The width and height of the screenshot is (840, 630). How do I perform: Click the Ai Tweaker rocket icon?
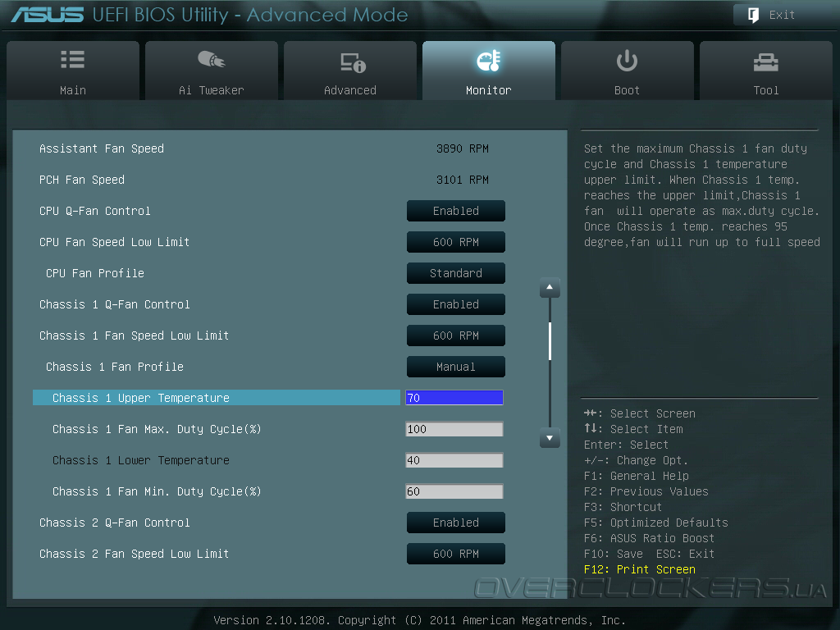tap(211, 59)
